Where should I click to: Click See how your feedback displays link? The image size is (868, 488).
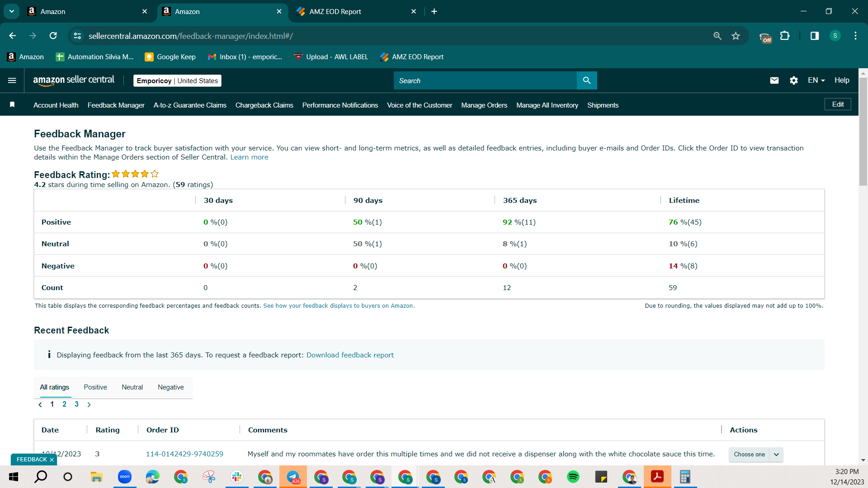[x=339, y=306]
